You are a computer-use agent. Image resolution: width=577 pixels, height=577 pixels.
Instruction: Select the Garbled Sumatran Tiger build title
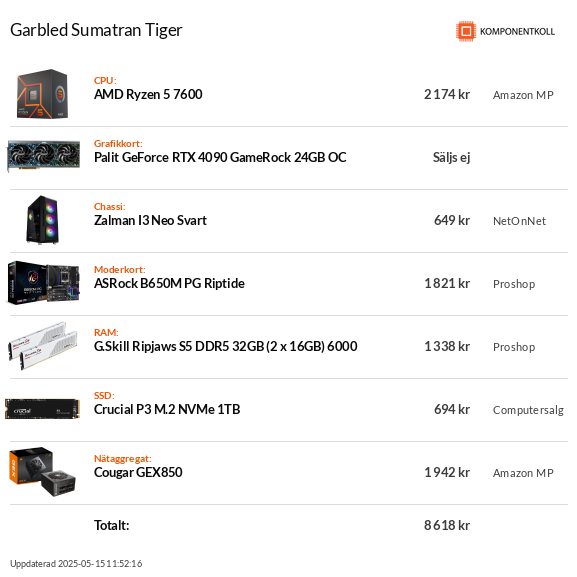coord(96,30)
